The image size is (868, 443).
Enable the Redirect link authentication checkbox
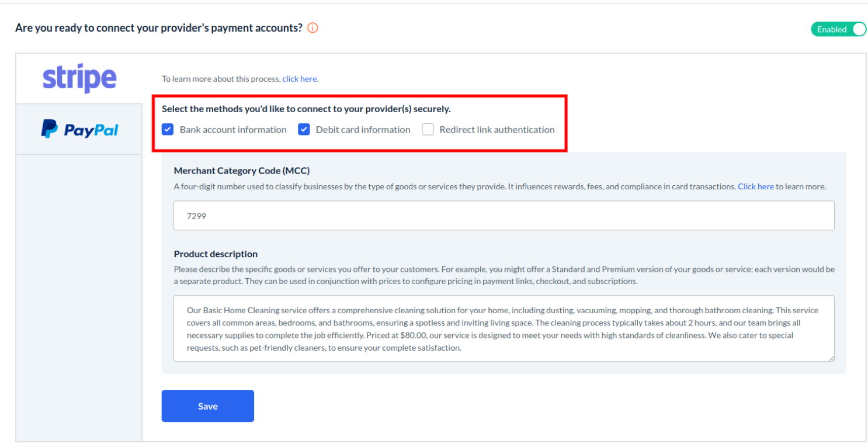428,130
